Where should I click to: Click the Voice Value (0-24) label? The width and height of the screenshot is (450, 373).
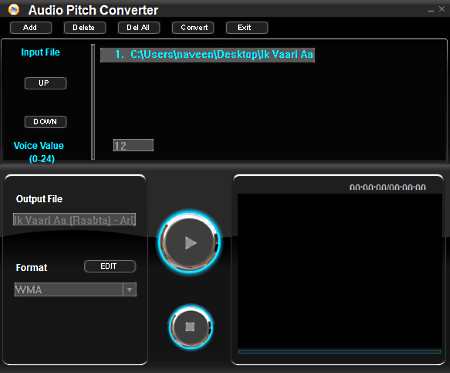(39, 152)
